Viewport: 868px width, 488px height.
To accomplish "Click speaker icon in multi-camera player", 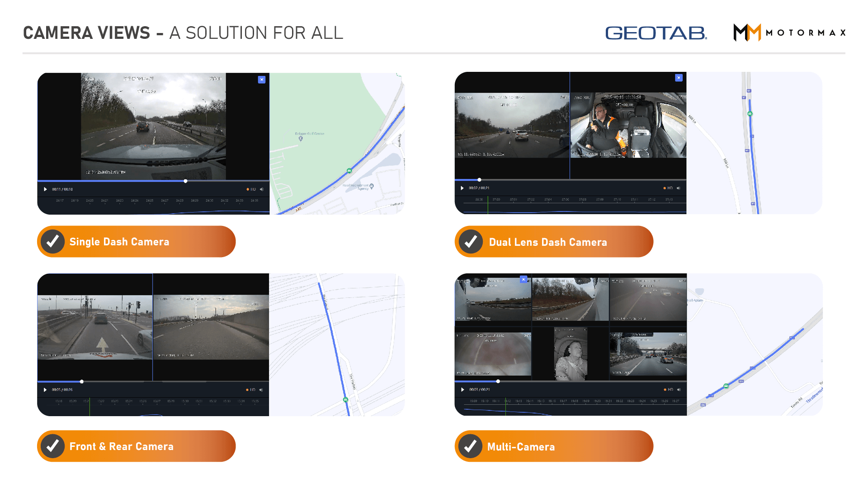I will click(679, 389).
